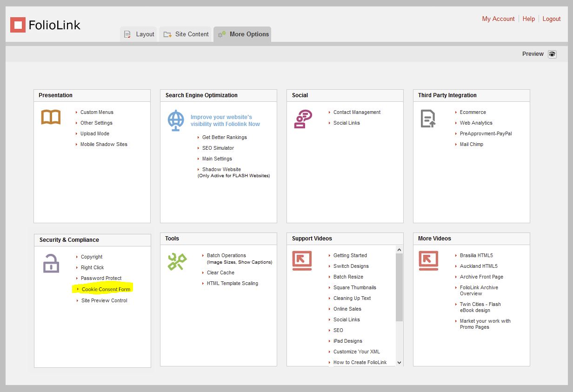Click the Presentation open book icon
Viewport: 573px width, 392px height.
point(51,117)
